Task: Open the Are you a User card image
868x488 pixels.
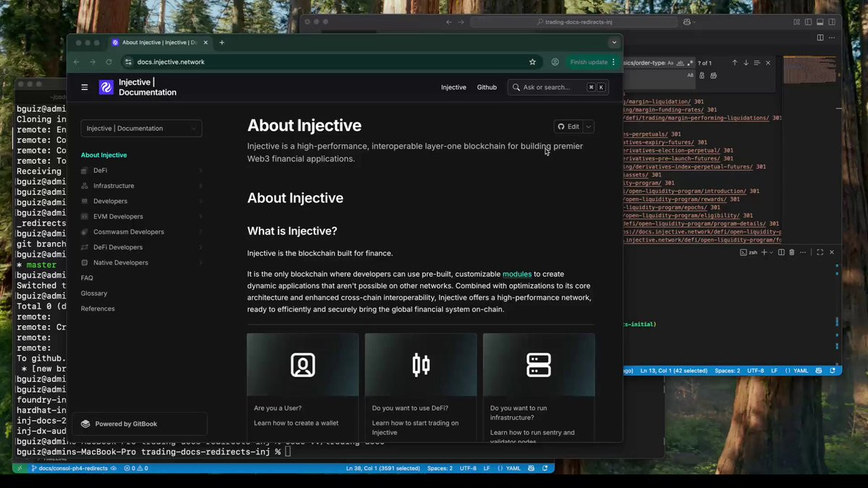Action: tap(303, 364)
